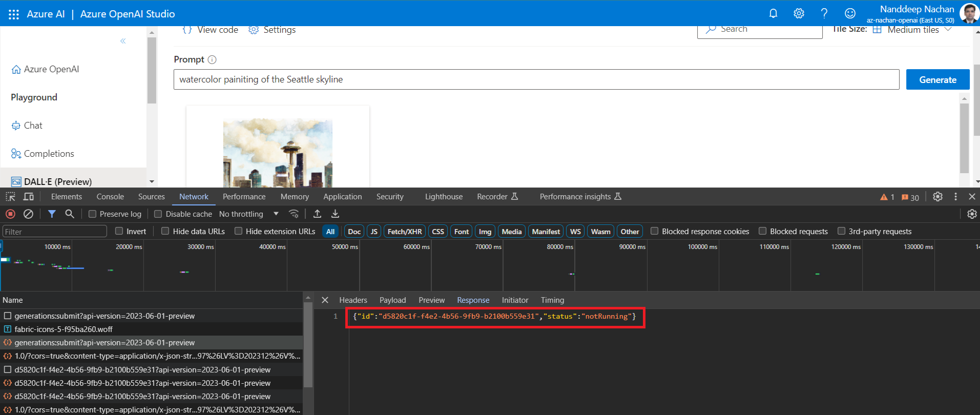Screen dimensions: 980x415
Task: Click the record network log icon
Action: coord(10,214)
